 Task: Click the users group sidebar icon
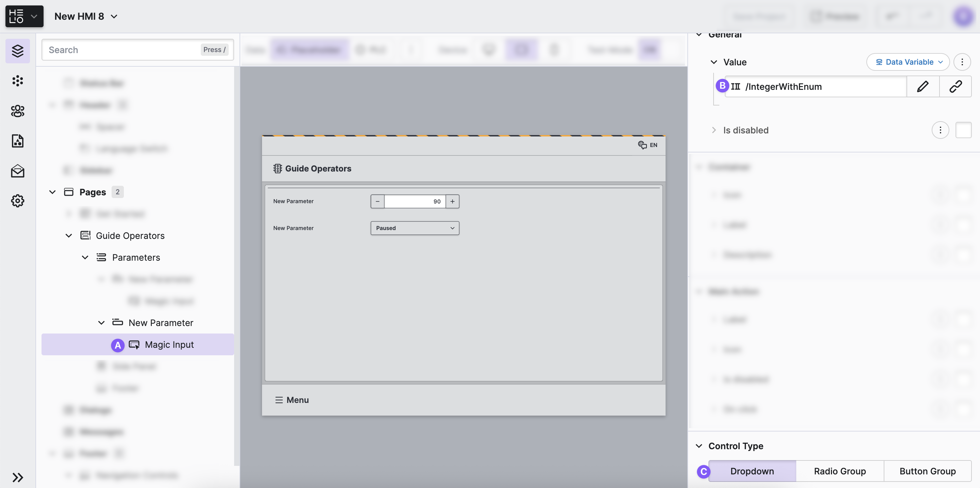click(x=17, y=111)
